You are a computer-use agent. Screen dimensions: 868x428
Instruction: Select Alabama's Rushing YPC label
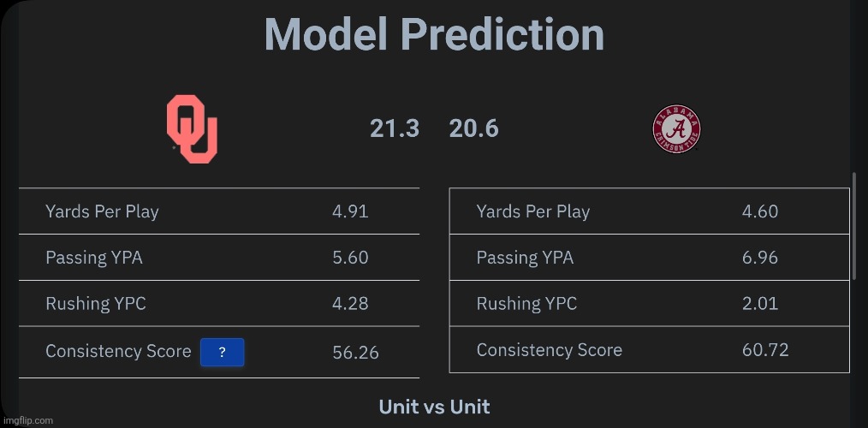[x=526, y=304]
